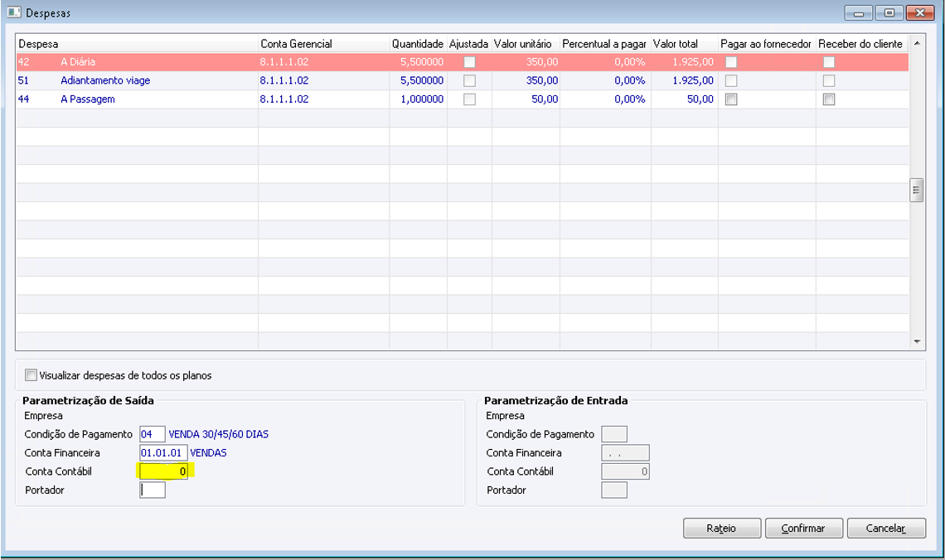This screenshot has height=560, width=945.
Task: Click the Despesa column header
Action: tap(137, 43)
